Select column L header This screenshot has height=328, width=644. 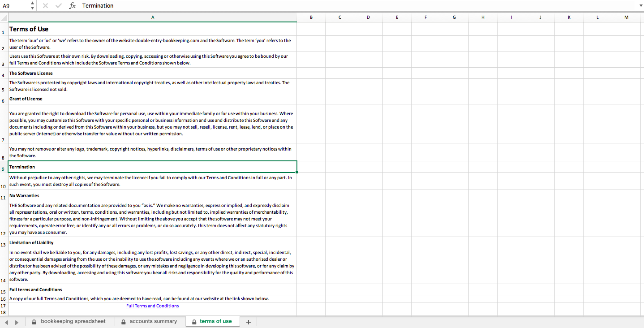coord(598,17)
